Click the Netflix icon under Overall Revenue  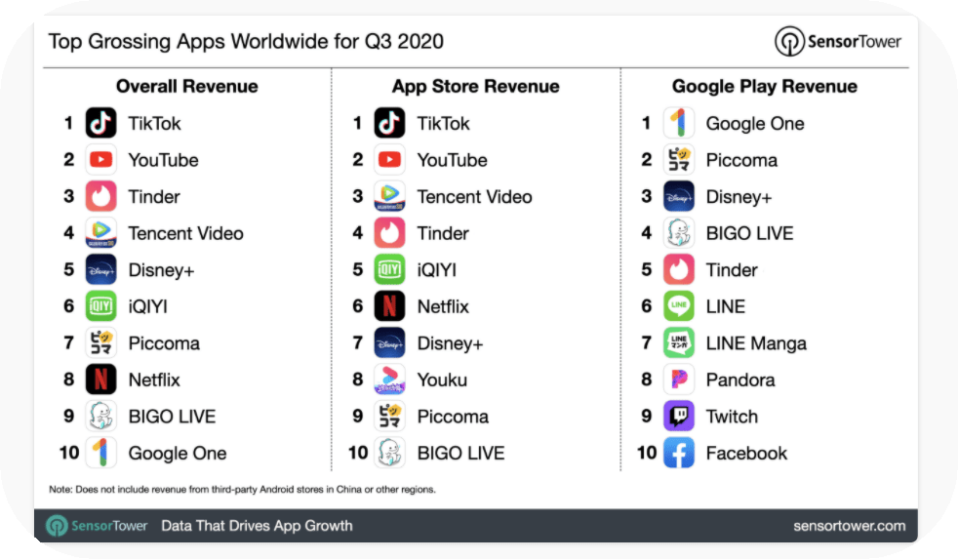tap(100, 380)
